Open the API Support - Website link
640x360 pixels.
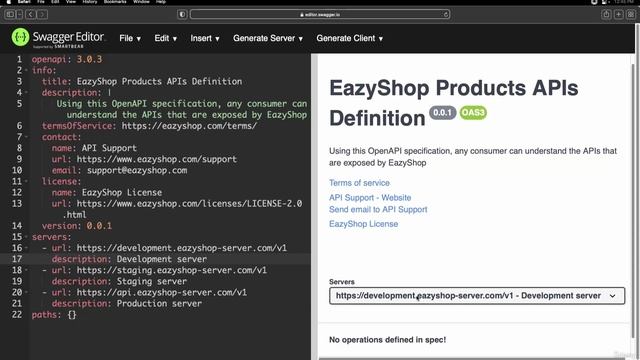coord(370,198)
